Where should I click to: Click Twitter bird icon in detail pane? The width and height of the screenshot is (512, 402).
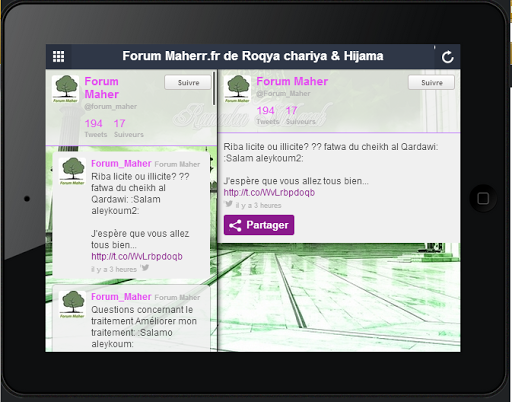[229, 204]
